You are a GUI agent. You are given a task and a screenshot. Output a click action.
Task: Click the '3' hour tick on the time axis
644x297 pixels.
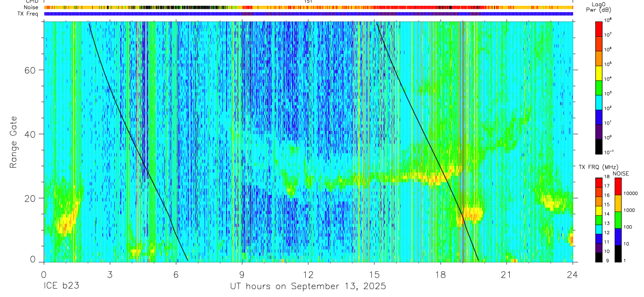[110, 275]
